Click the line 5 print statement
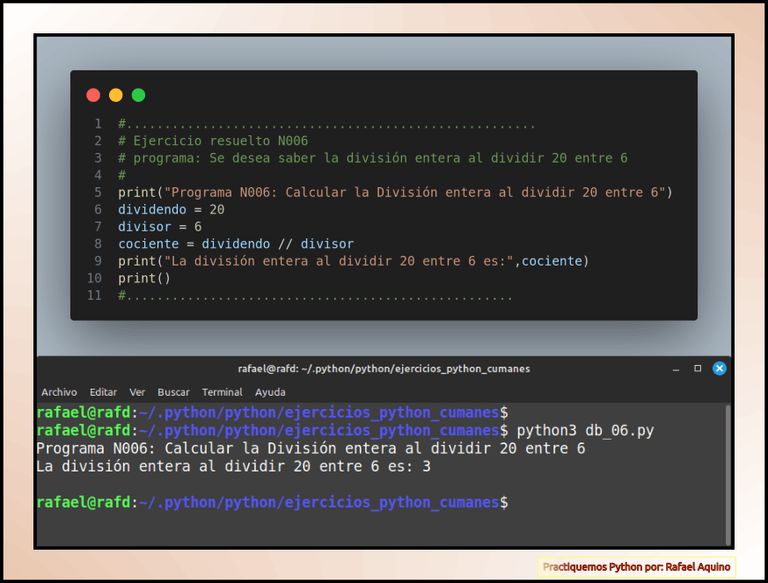Image resolution: width=768 pixels, height=583 pixels. click(395, 193)
